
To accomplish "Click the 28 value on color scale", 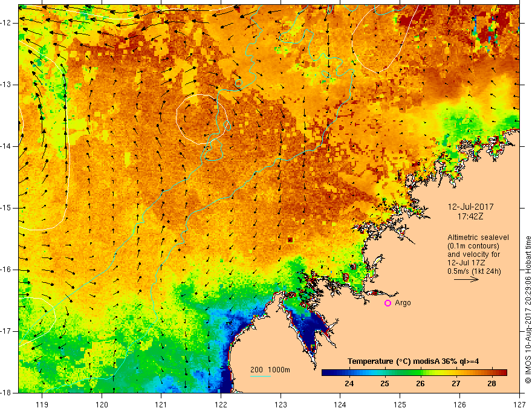I will click(491, 384).
